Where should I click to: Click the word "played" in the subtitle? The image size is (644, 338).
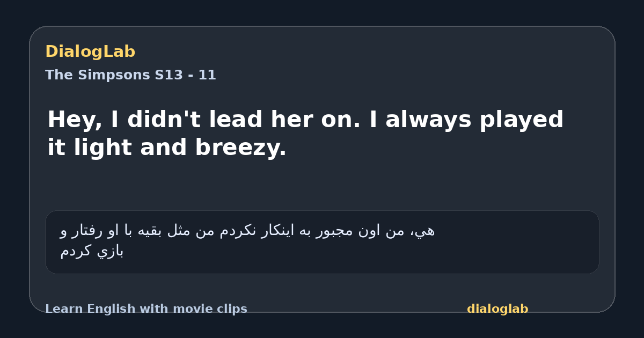pyautogui.click(x=522, y=120)
